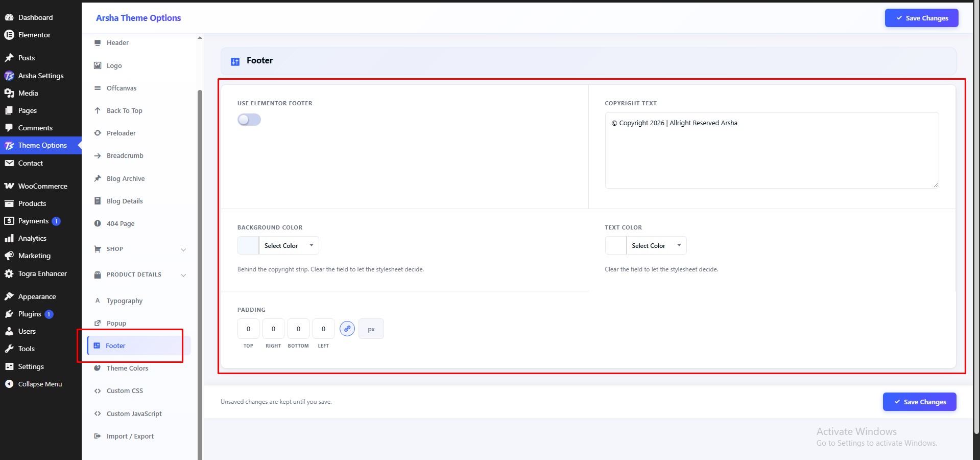The width and height of the screenshot is (980, 460).
Task: Open Payments menu with notification badge
Action: coord(41,221)
